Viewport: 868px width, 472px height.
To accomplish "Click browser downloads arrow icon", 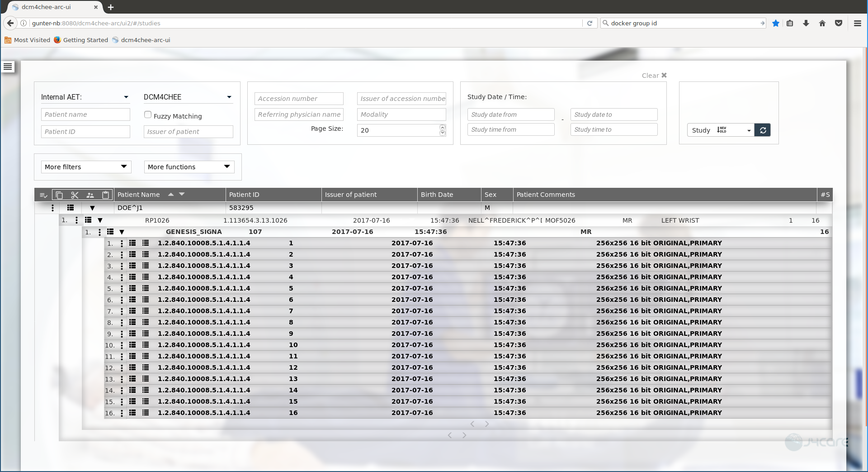I will pos(806,23).
